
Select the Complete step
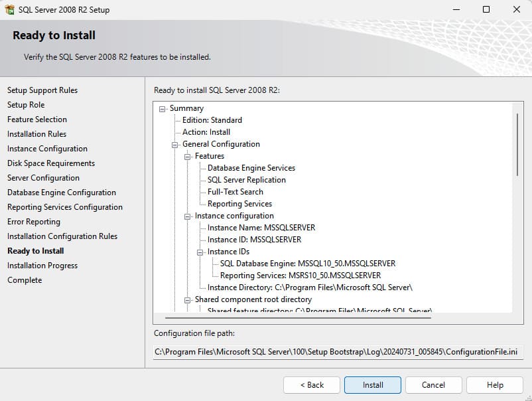pos(25,280)
